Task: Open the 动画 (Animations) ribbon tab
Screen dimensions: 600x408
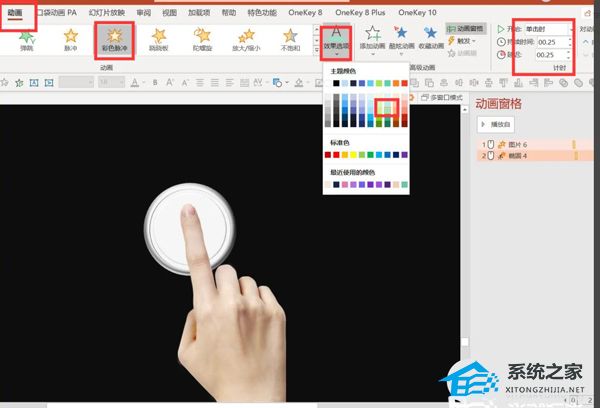Action: pyautogui.click(x=15, y=13)
